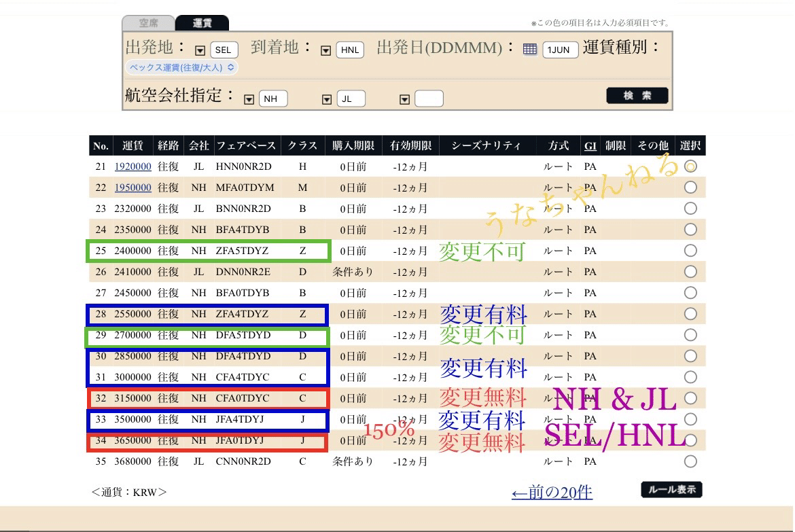Select radio button for row 30 DFA4TDYD
The image size is (795, 532).
pos(690,356)
